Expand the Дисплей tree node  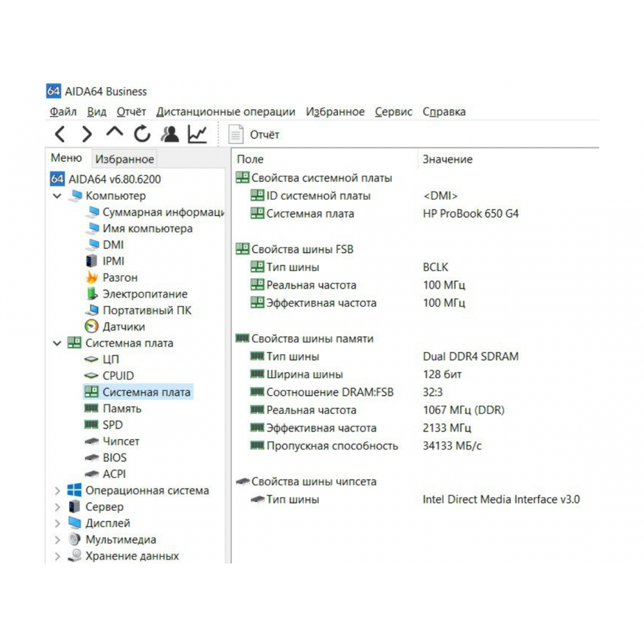click(x=57, y=523)
